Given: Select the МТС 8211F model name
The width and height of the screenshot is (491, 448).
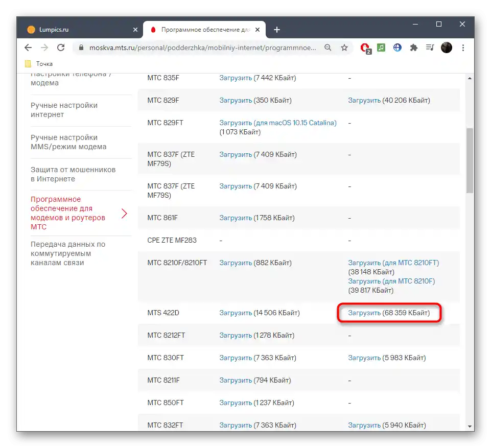Looking at the screenshot, I should [163, 381].
